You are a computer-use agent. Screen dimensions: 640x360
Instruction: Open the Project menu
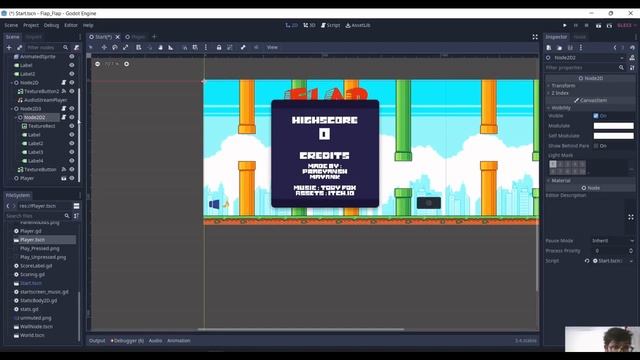(x=31, y=25)
